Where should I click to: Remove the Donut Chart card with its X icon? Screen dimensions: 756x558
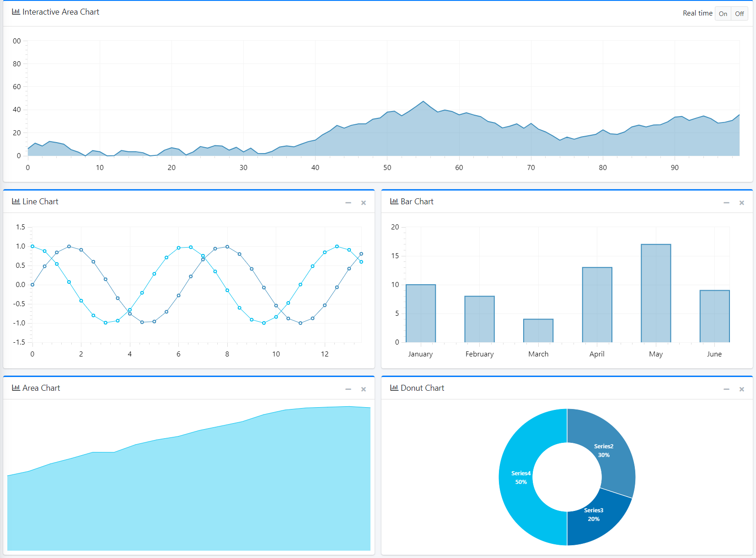point(742,389)
